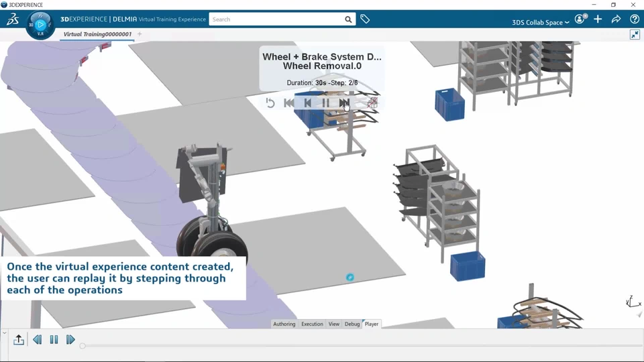Click the export icon in the bottom bar
This screenshot has height=362, width=644.
tap(19, 340)
